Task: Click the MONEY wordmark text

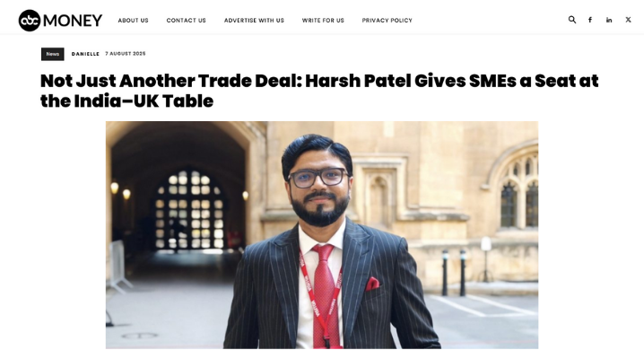Action: [73, 20]
